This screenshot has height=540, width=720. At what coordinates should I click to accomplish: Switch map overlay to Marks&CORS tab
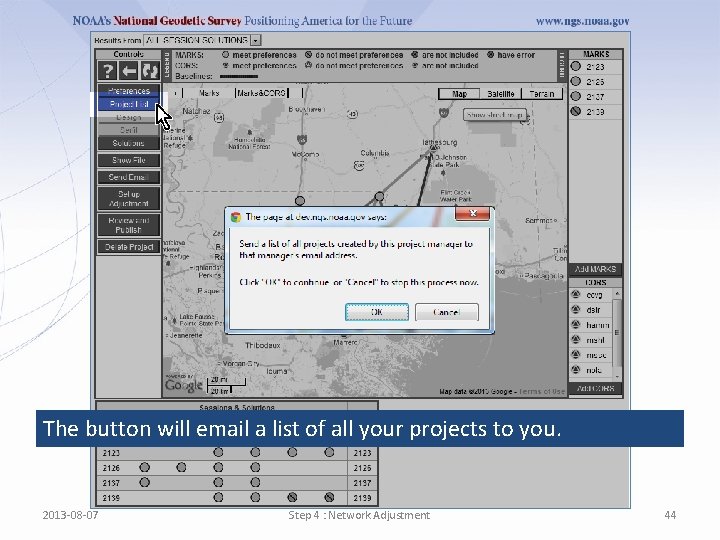coord(261,93)
